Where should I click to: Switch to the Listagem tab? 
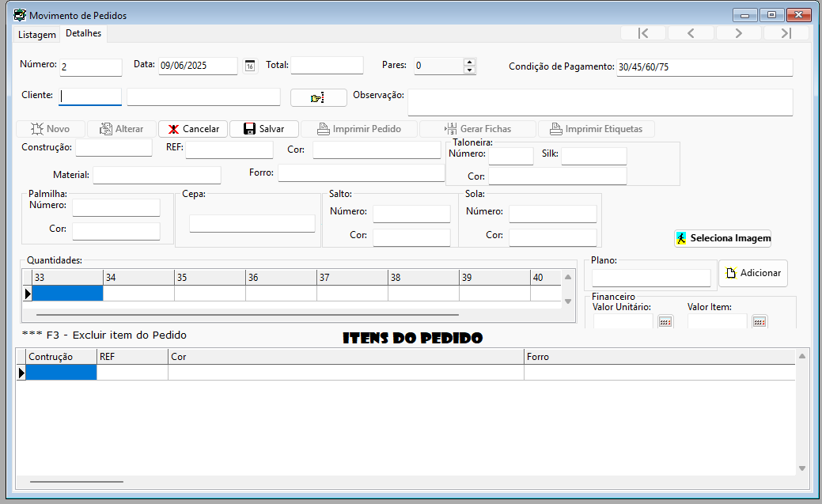[x=36, y=34]
